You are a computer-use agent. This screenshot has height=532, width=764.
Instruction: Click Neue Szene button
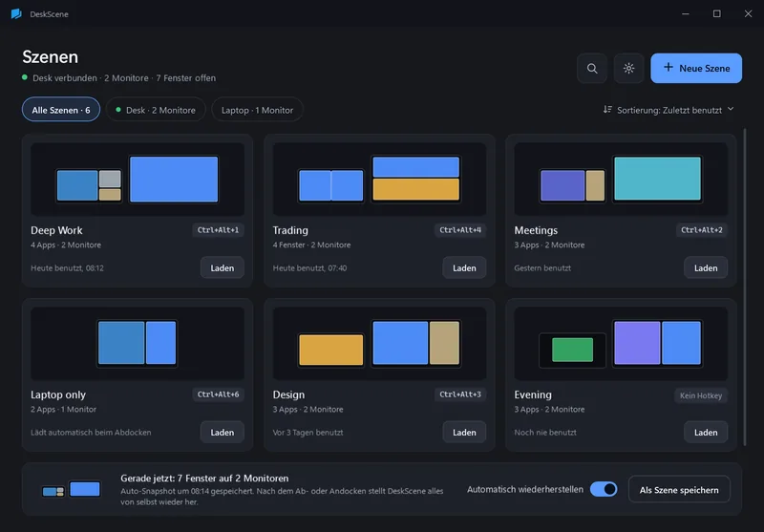click(x=696, y=68)
